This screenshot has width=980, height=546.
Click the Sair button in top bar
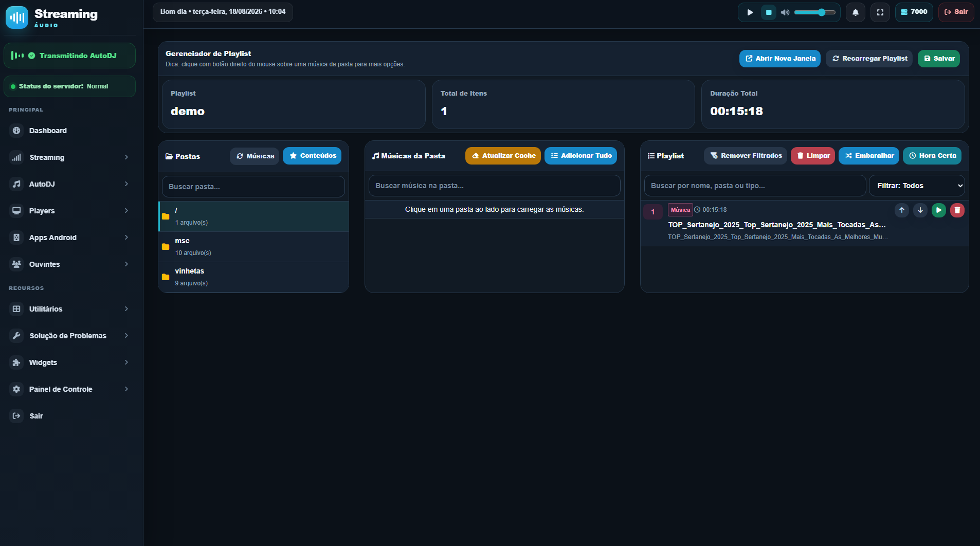[x=956, y=12]
